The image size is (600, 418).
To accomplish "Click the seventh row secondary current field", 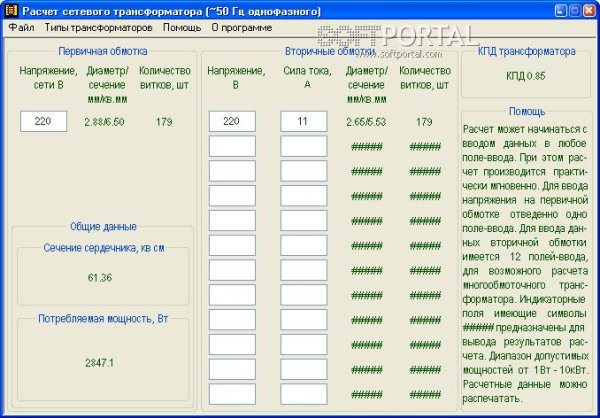I will (x=304, y=270).
